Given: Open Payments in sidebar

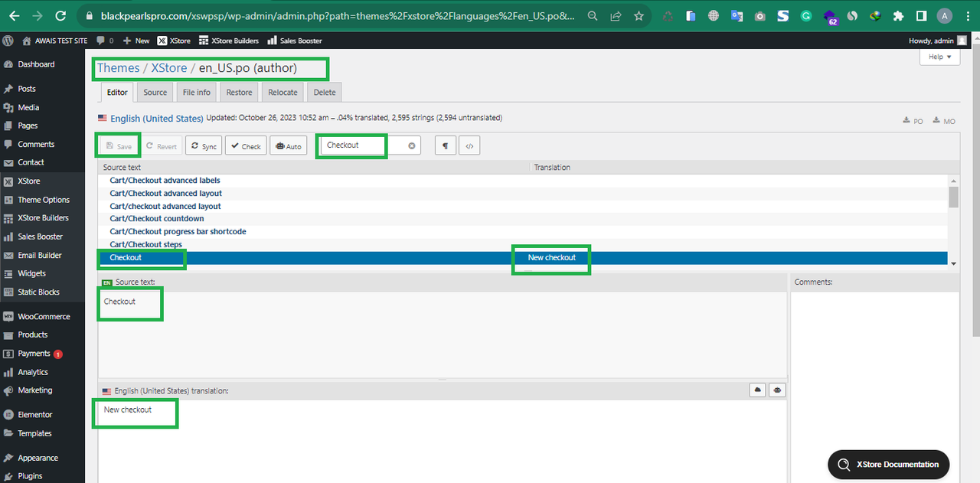Looking at the screenshot, I should [x=34, y=354].
